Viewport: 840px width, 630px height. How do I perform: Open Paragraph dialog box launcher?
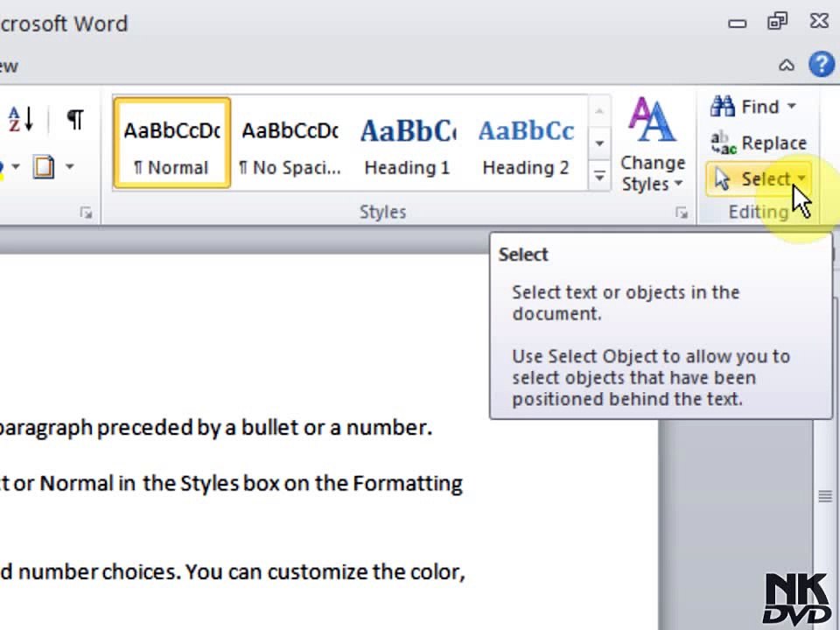coord(86,213)
